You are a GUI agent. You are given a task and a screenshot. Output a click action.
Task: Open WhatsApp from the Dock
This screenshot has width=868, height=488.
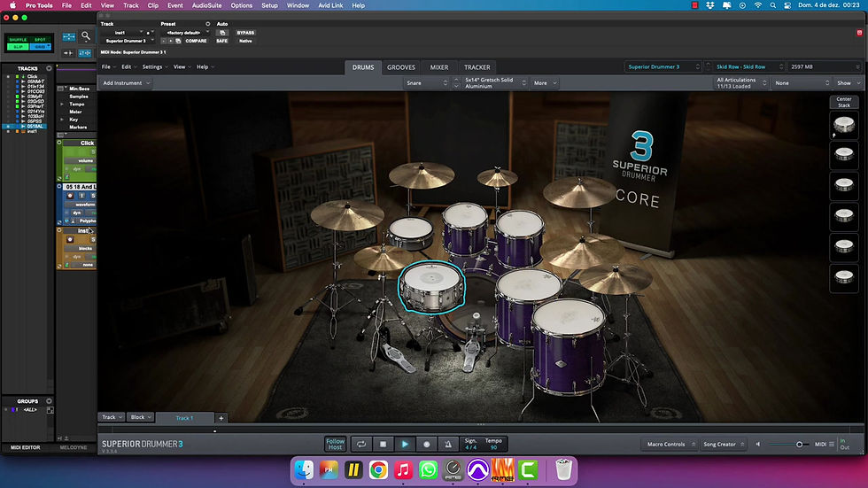[x=428, y=470]
